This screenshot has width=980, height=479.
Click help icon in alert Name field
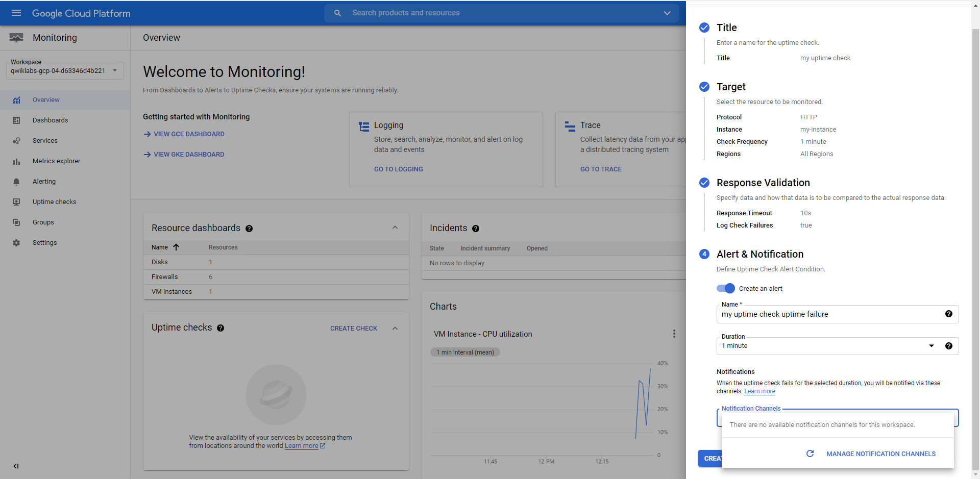(949, 314)
